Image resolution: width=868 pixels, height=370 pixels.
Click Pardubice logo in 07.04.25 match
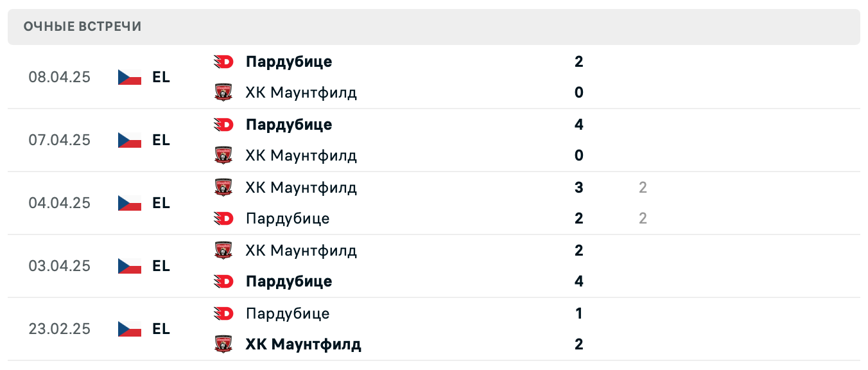(223, 125)
